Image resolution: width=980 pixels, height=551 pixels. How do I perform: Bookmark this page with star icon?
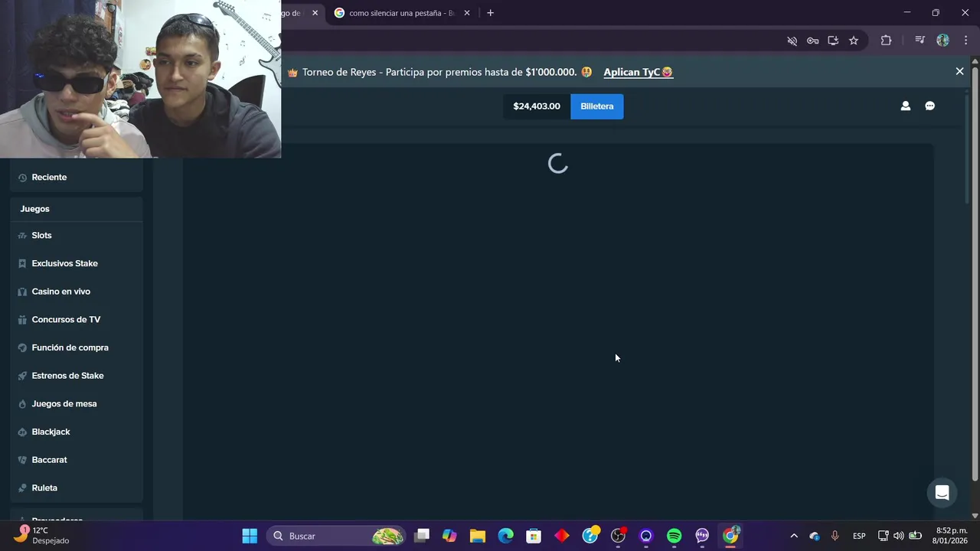point(854,41)
